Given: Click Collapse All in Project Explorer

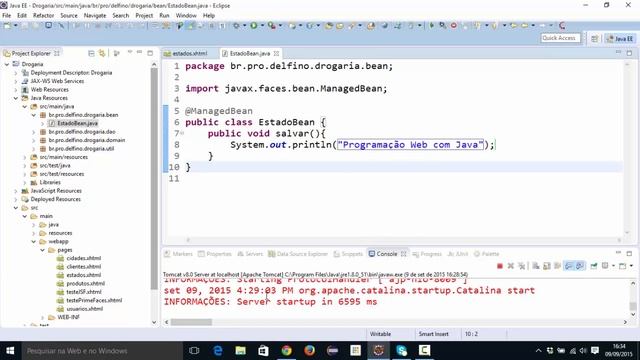Looking at the screenshot, I should click(91, 53).
